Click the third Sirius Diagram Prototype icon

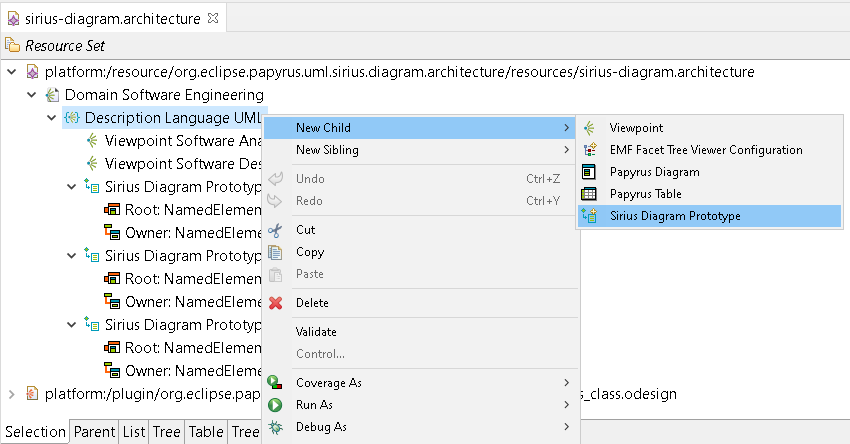pos(92,324)
